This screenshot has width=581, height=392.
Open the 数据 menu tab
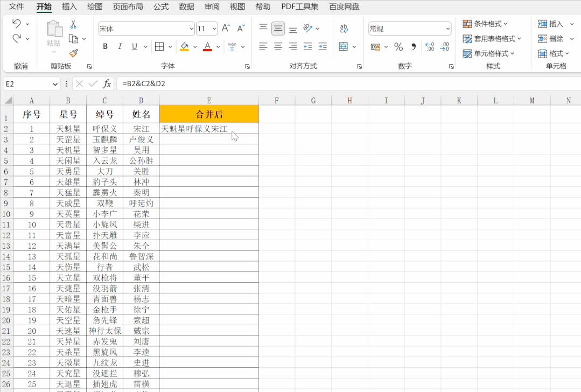coord(186,7)
